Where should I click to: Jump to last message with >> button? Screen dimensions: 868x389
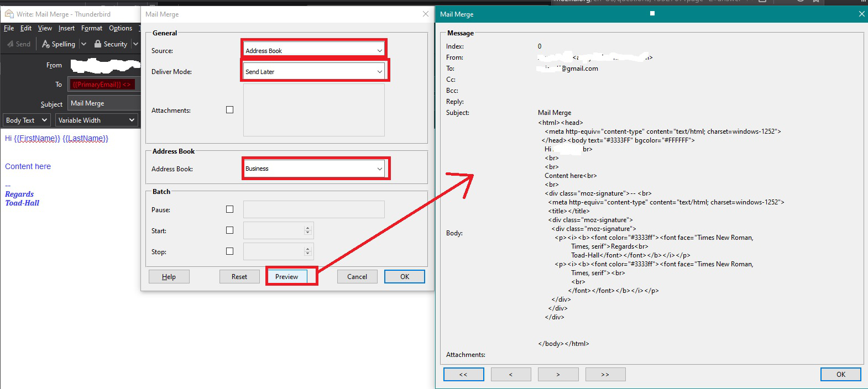605,375
